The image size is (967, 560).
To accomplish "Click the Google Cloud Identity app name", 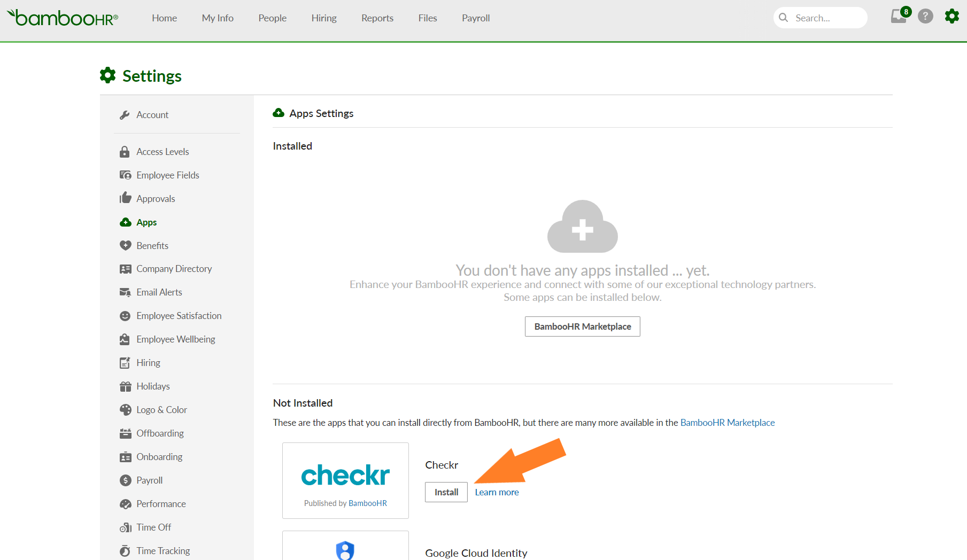I will 476,553.
